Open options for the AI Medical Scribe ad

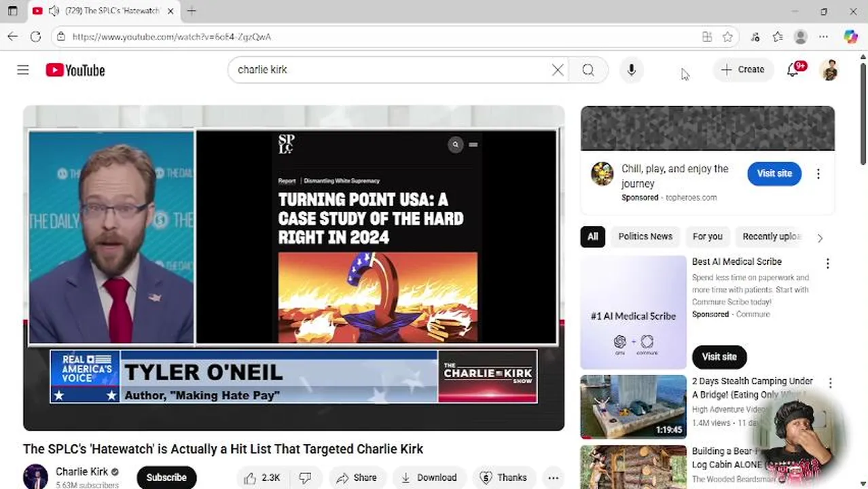[827, 264]
